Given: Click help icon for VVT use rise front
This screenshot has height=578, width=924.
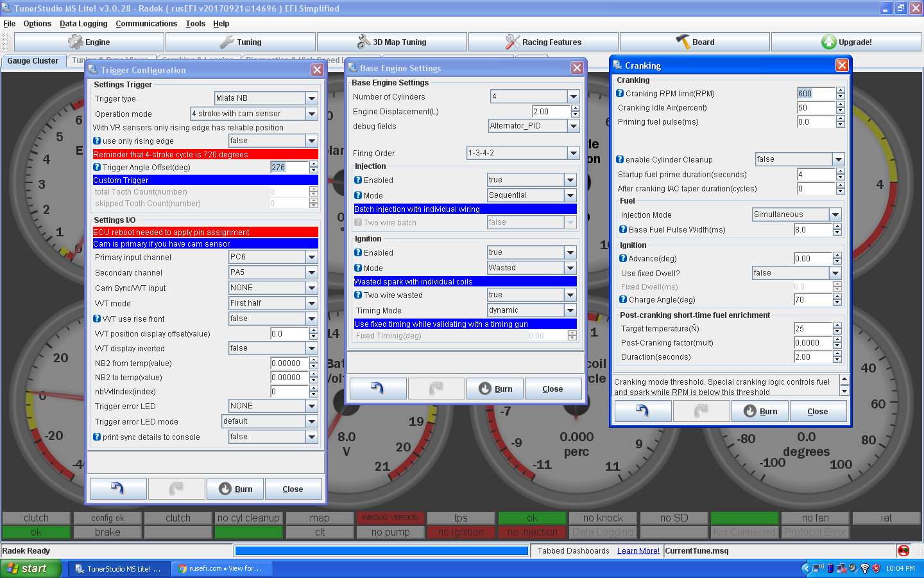Looking at the screenshot, I should [97, 319].
